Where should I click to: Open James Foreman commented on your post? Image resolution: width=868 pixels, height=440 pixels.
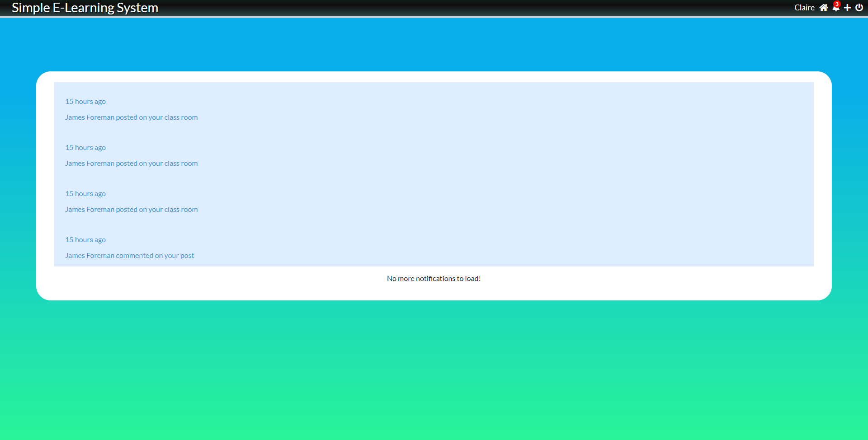pyautogui.click(x=129, y=256)
